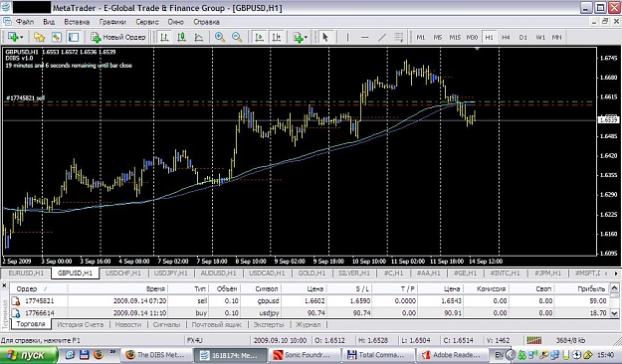Screen dimensions: 622x364
Task: Select the vertical line drawing tool
Action: pyautogui.click(x=347, y=37)
